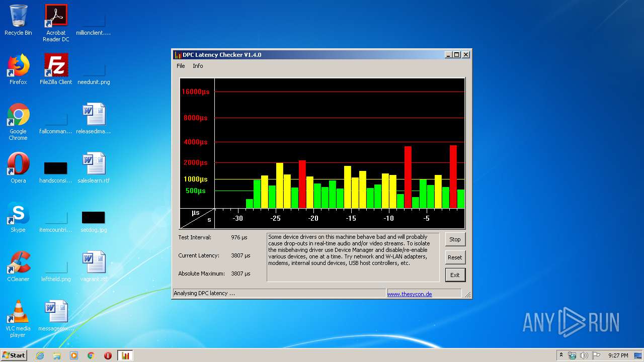The height and width of the screenshot is (362, 644).
Task: Open the Start menu
Action: (x=14, y=355)
